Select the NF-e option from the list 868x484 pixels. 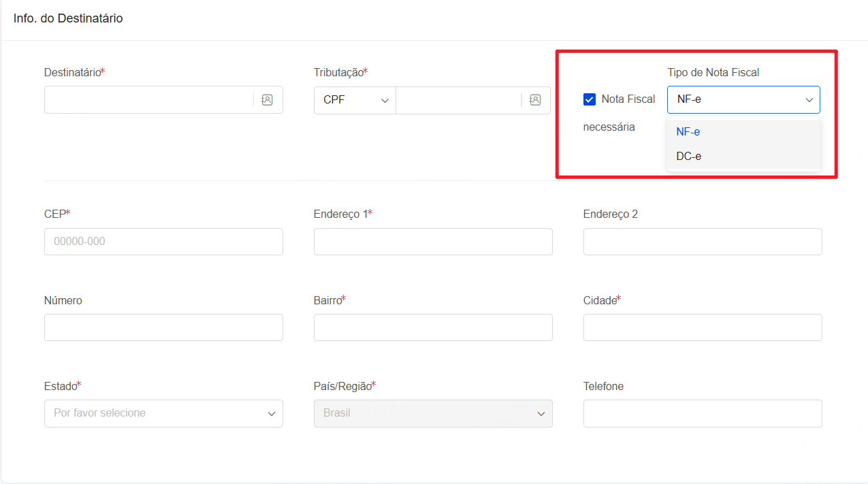[x=743, y=132]
